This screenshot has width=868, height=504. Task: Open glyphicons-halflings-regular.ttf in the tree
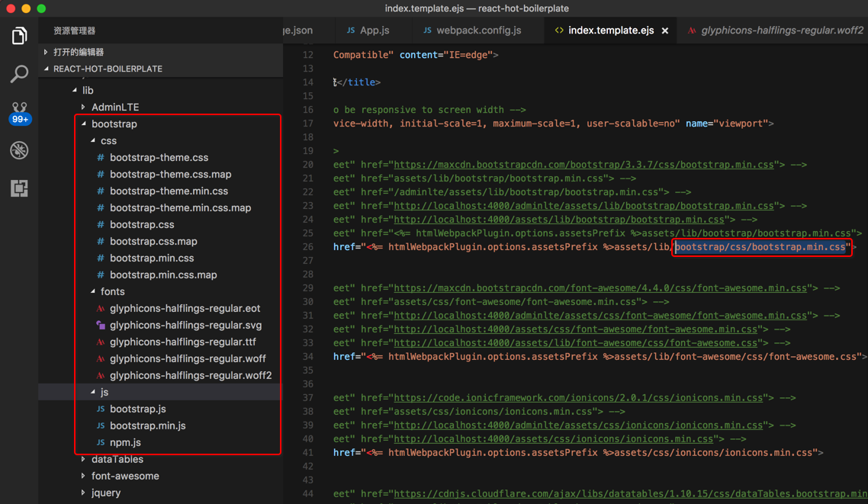pyautogui.click(x=182, y=342)
